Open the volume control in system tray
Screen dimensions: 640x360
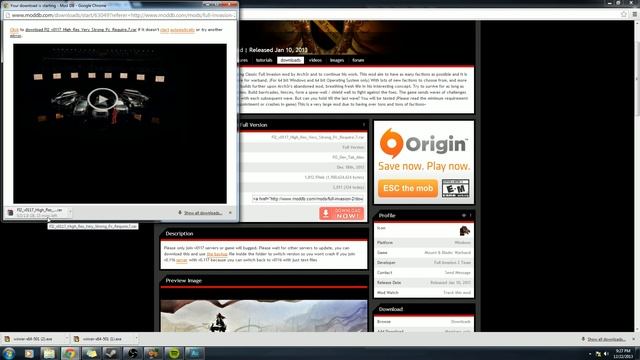pos(606,354)
